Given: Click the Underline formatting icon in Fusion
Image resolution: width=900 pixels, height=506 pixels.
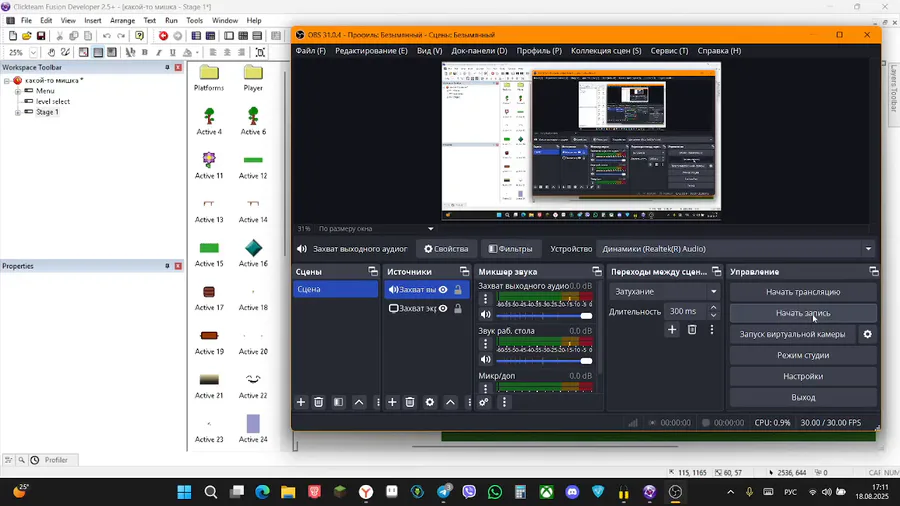Looking at the screenshot, I should (172, 52).
